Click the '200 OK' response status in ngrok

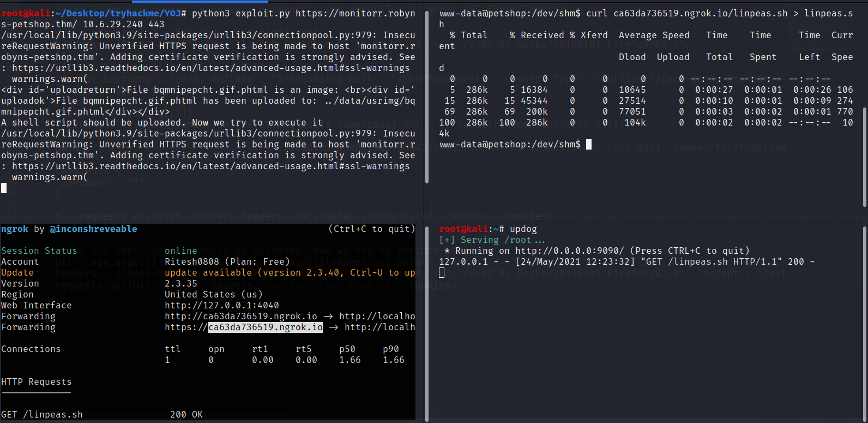coord(186,414)
